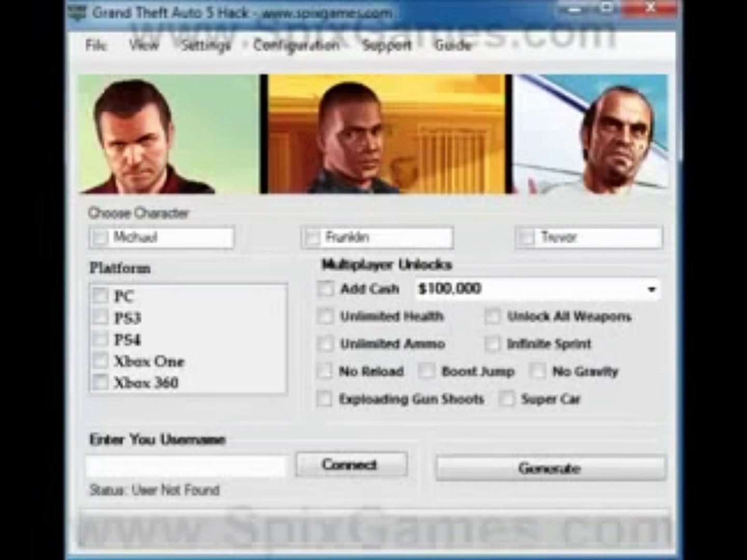
Task: Select the PS4 platform checkbox
Action: click(x=100, y=339)
